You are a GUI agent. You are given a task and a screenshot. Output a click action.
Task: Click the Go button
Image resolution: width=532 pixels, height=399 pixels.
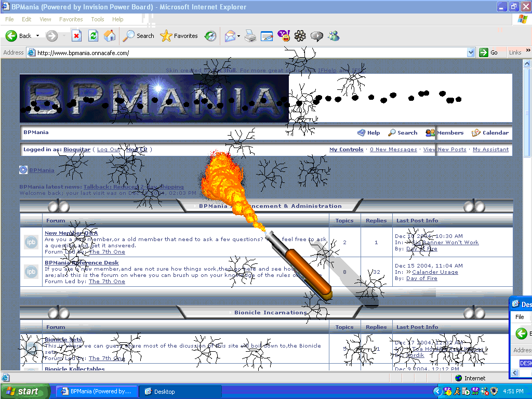(488, 52)
